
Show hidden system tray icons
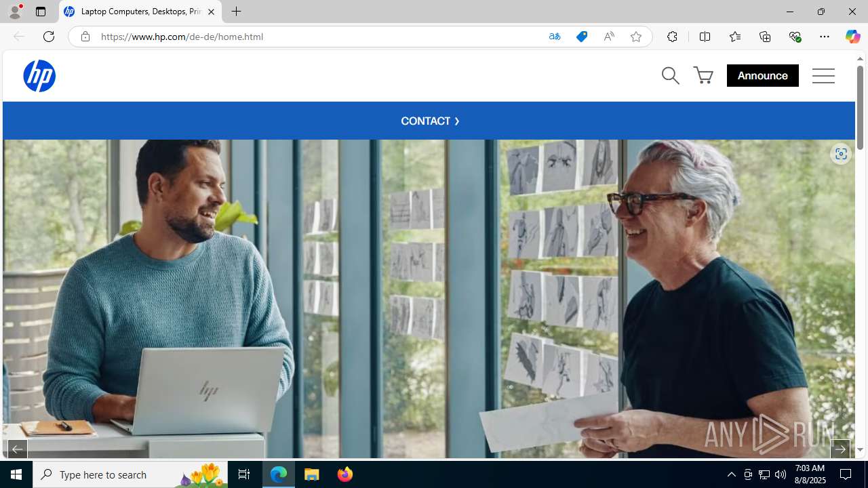coord(731,474)
